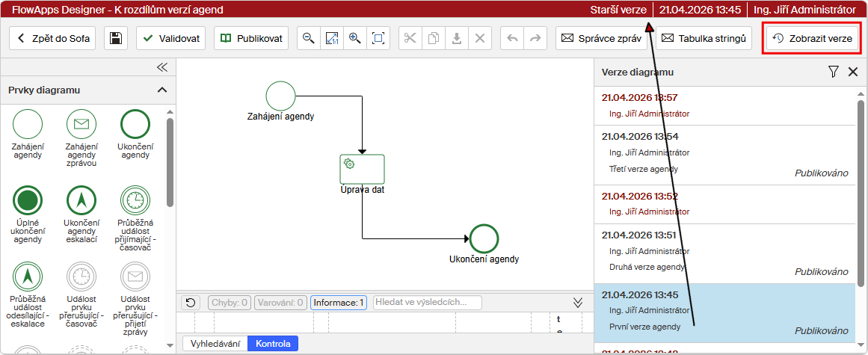Close the Verze diagramu panel

point(853,72)
